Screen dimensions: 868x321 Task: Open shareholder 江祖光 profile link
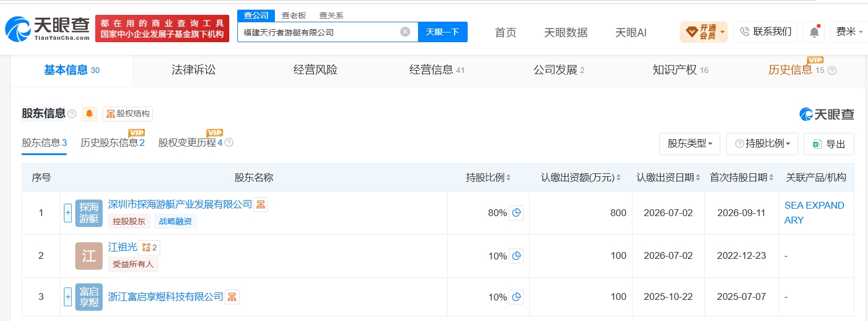coord(123,247)
